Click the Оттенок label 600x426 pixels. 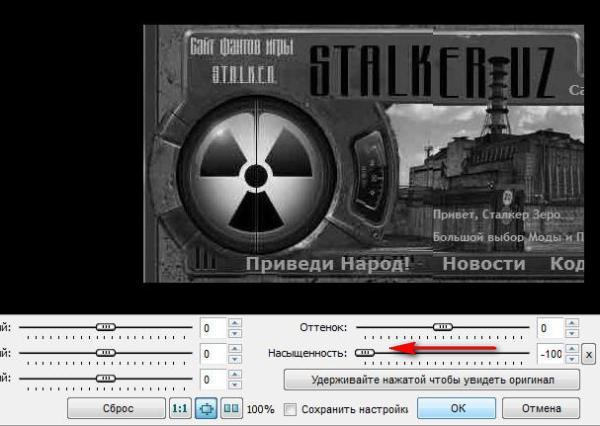click(x=323, y=328)
